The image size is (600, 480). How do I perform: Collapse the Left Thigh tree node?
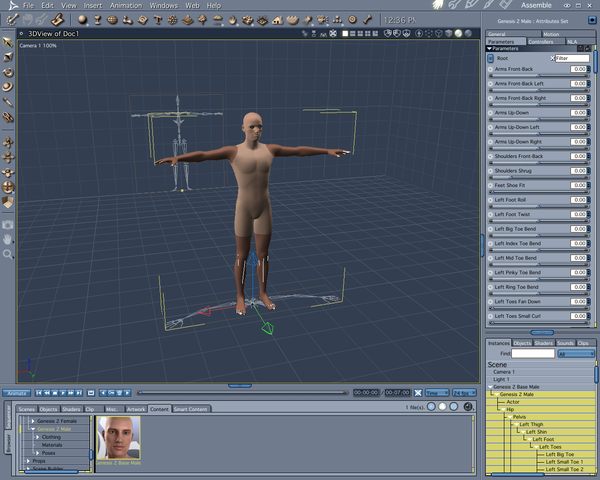pyautogui.click(x=516, y=424)
